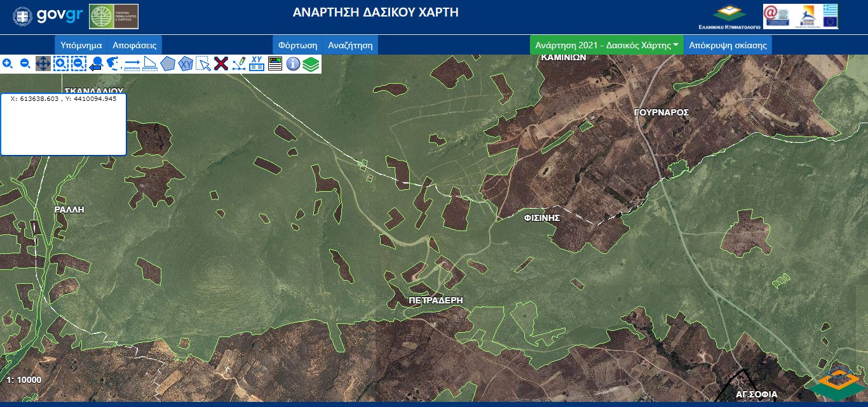Click the zoom out magnifier tool
868x407 pixels.
[25, 63]
